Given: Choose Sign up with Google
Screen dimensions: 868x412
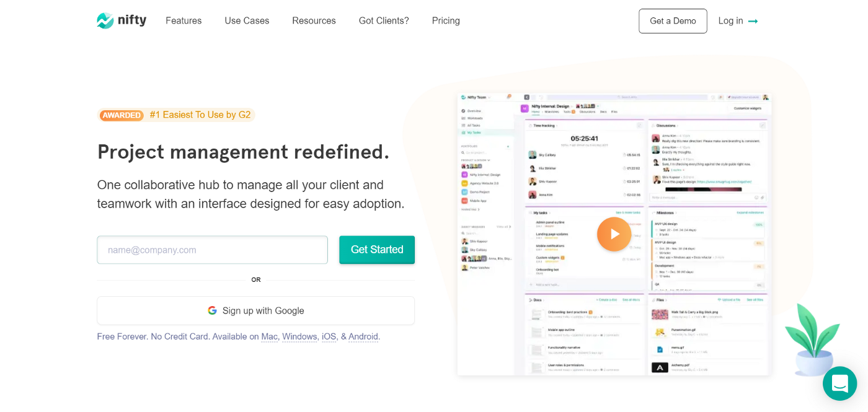Looking at the screenshot, I should 255,310.
